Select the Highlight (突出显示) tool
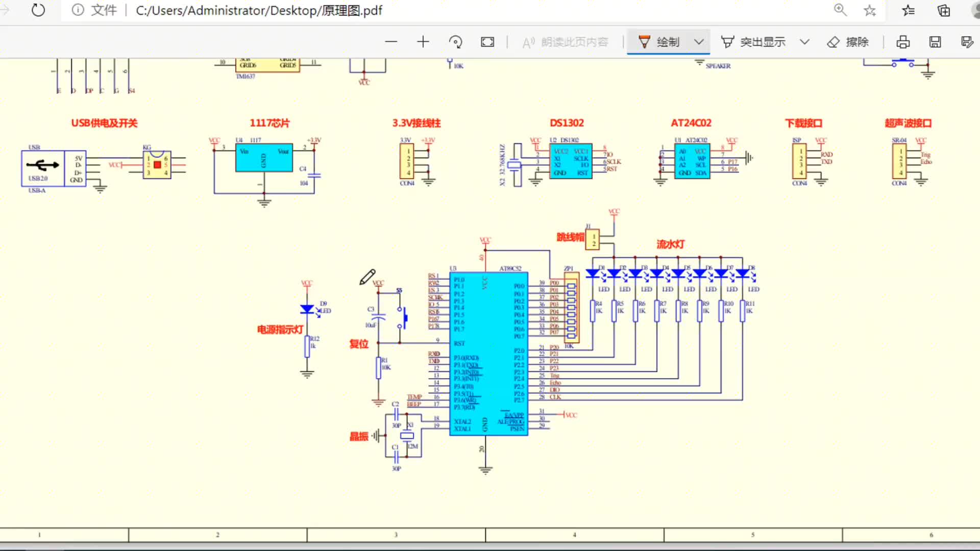Viewport: 980px width, 551px height. click(x=753, y=42)
